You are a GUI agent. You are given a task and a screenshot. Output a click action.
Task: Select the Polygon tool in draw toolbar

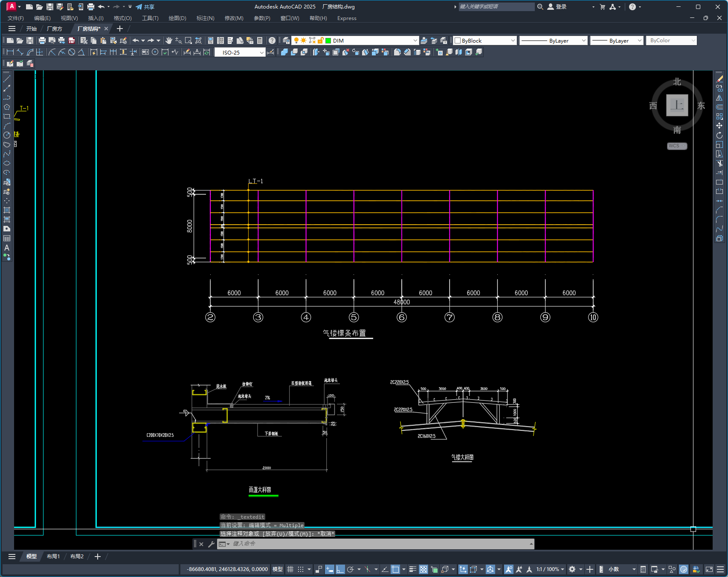point(7,107)
